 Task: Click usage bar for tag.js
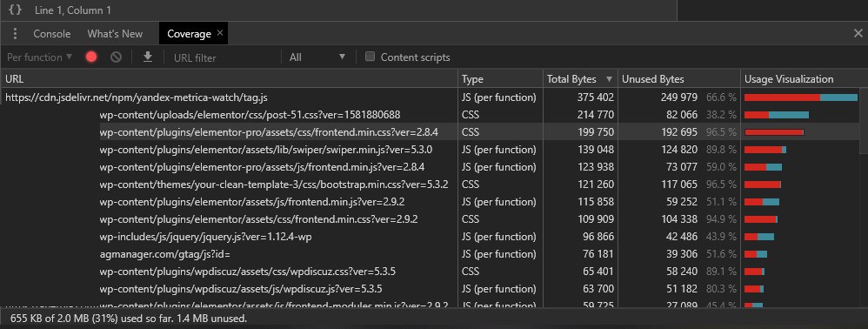point(800,97)
